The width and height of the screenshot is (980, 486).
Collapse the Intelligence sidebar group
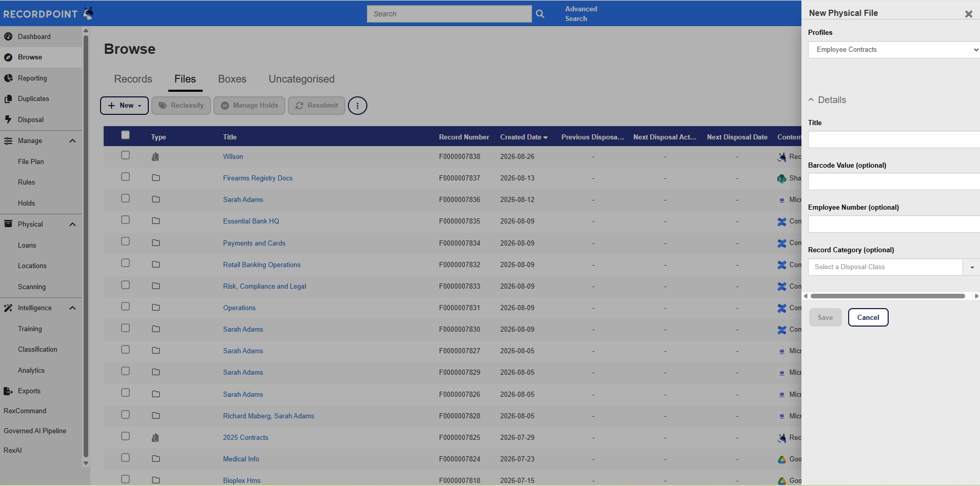pos(72,308)
